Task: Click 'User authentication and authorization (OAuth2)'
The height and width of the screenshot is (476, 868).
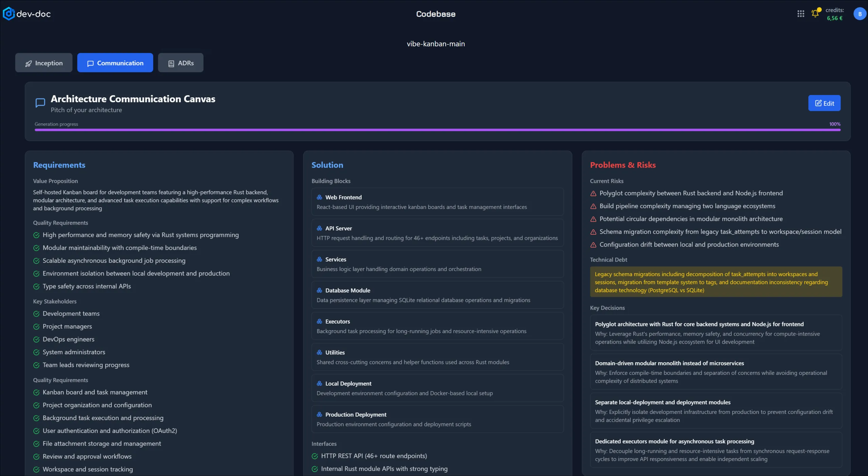Action: point(110,431)
